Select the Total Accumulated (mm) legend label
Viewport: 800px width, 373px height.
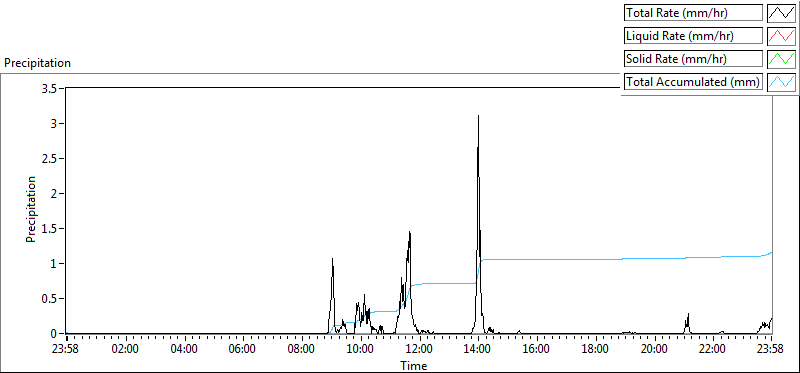coord(693,81)
